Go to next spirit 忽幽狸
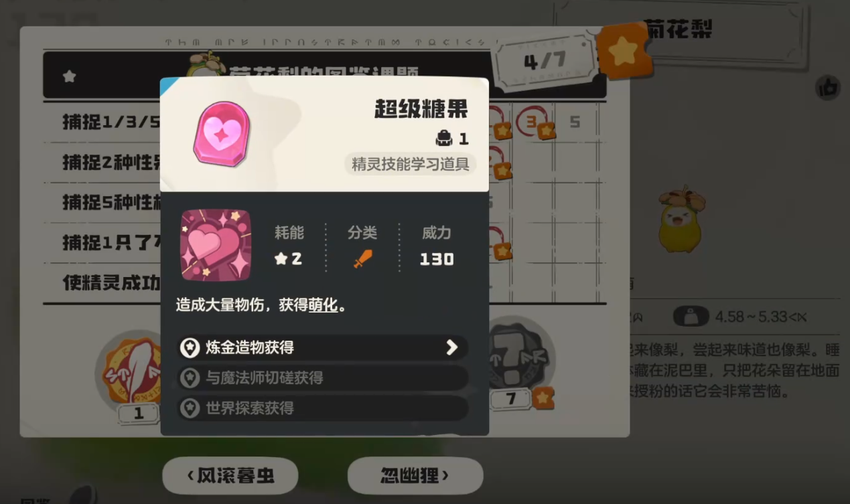The height and width of the screenshot is (504, 850). pos(415,476)
